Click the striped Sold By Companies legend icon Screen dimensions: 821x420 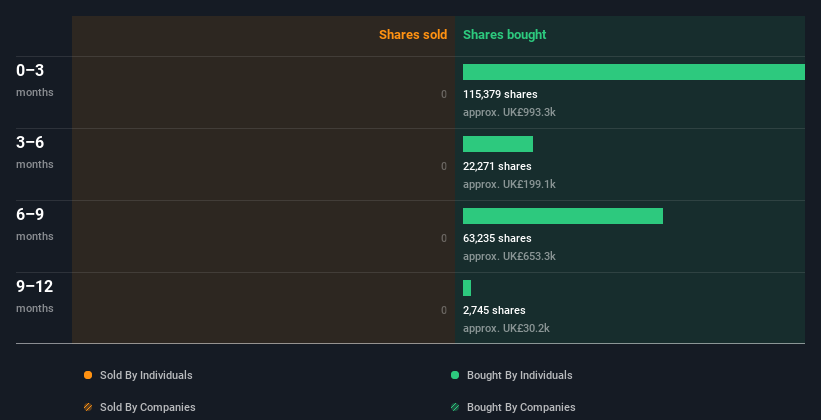[x=88, y=407]
